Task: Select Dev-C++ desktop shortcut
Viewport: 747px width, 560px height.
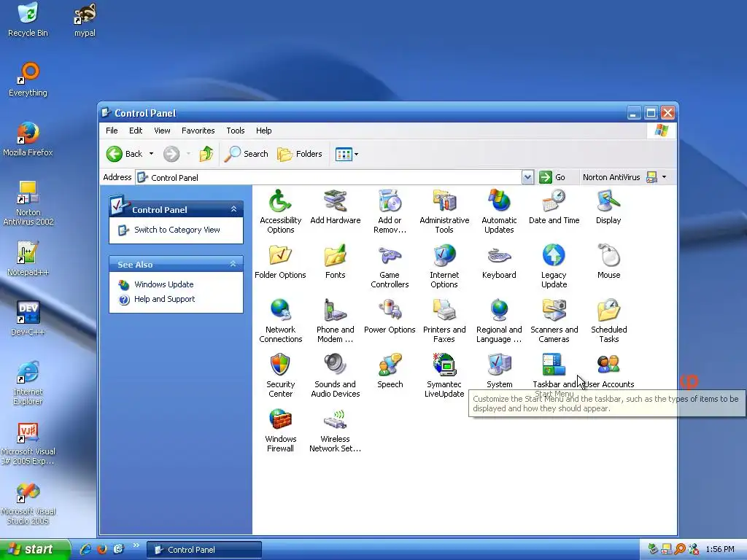Action: tap(28, 319)
